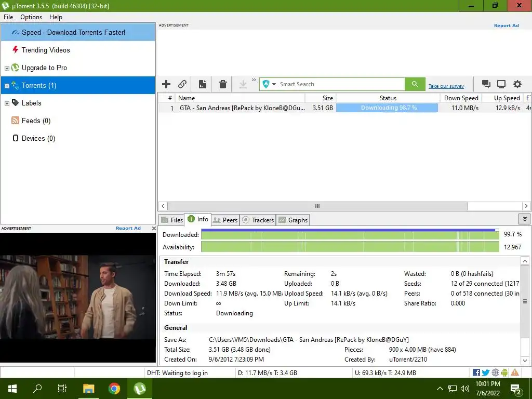Viewport: 532px width, 399px height.
Task: Close the video advertisement with X
Action: [x=154, y=229]
